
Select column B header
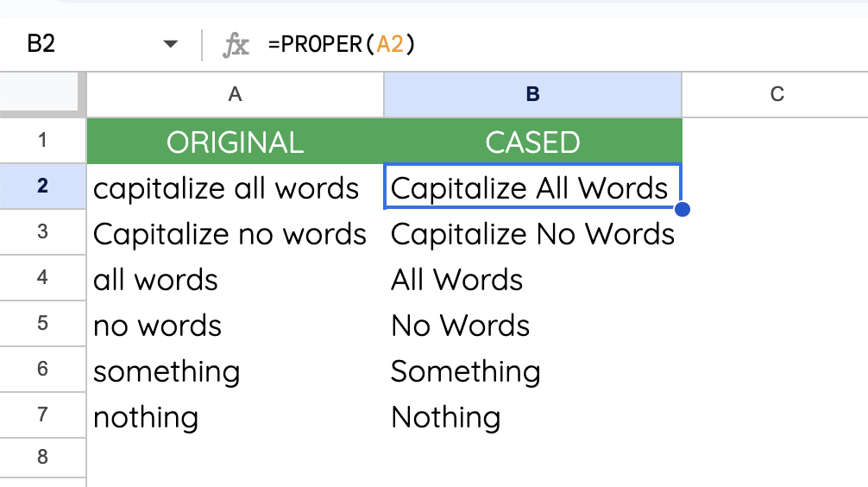(x=532, y=95)
